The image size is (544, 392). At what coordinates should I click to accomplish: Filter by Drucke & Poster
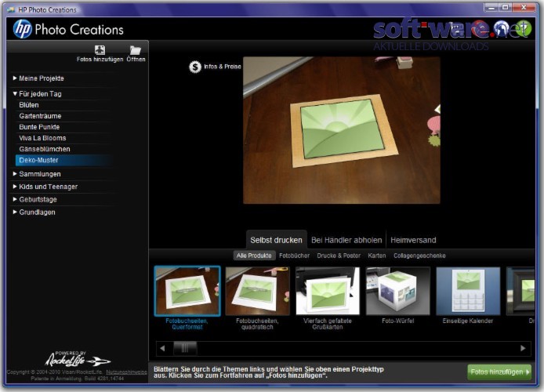point(339,256)
